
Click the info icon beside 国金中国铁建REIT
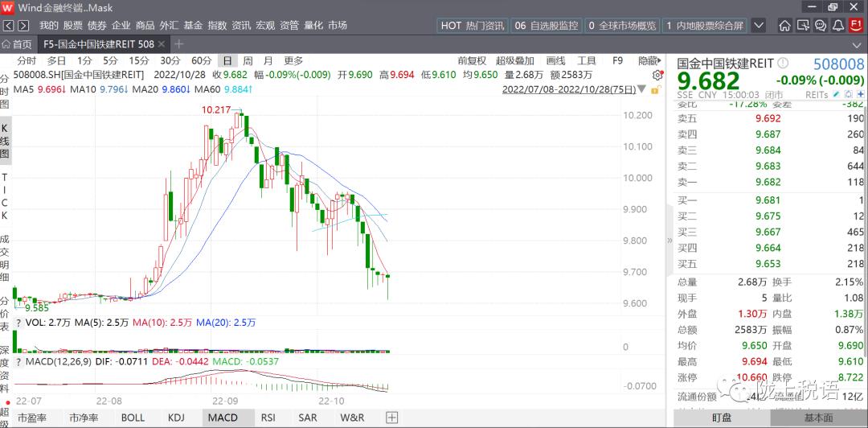tap(783, 64)
